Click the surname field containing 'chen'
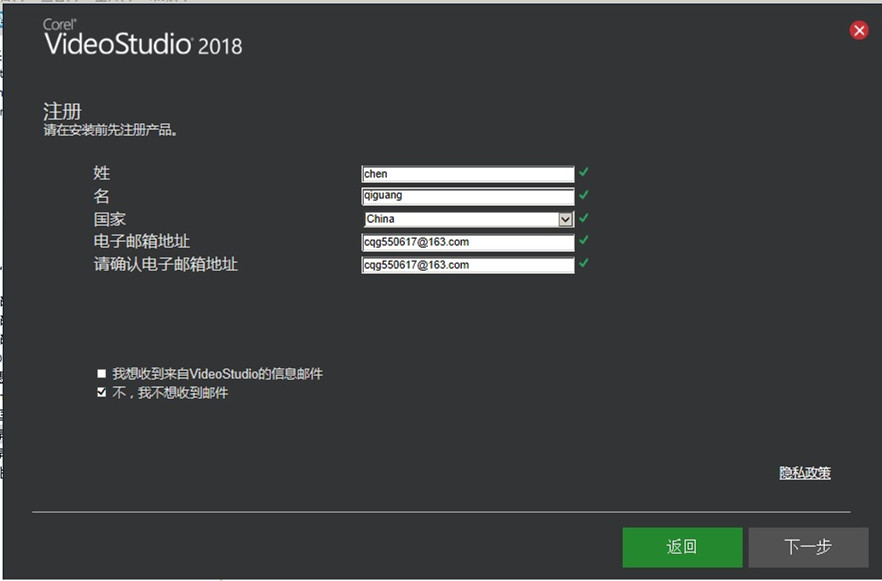The width and height of the screenshot is (882, 581). coord(468,174)
